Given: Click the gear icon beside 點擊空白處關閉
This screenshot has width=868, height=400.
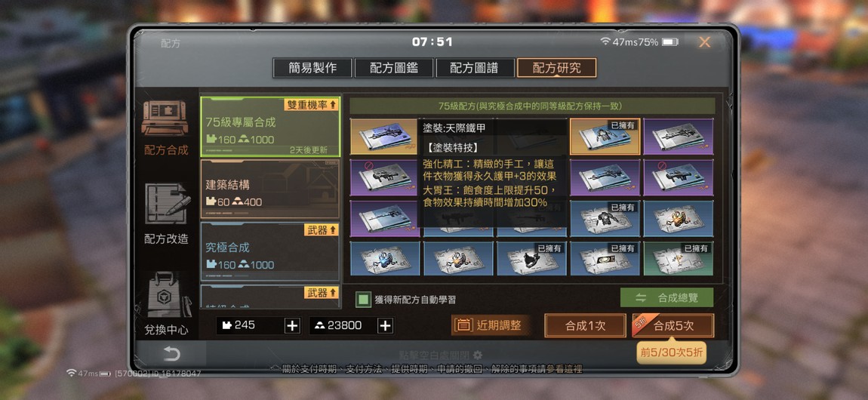Looking at the screenshot, I should click(477, 355).
